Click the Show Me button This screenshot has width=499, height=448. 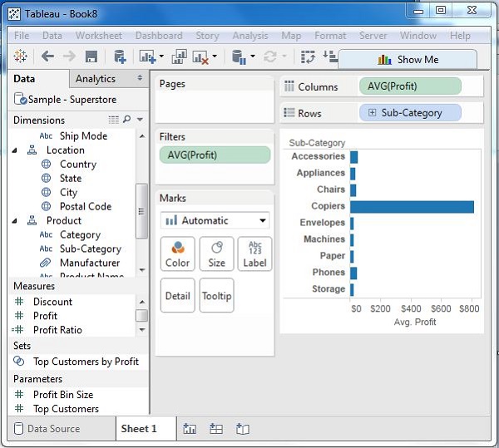408,59
